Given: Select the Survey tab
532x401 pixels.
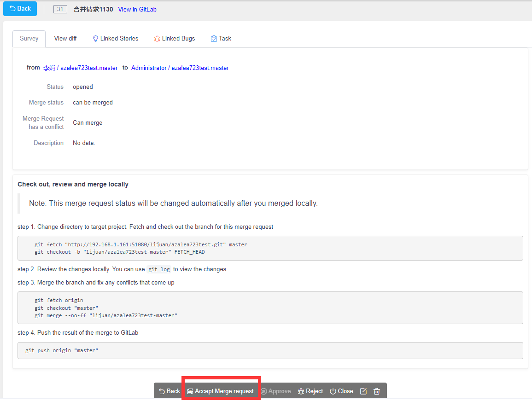Looking at the screenshot, I should point(29,39).
